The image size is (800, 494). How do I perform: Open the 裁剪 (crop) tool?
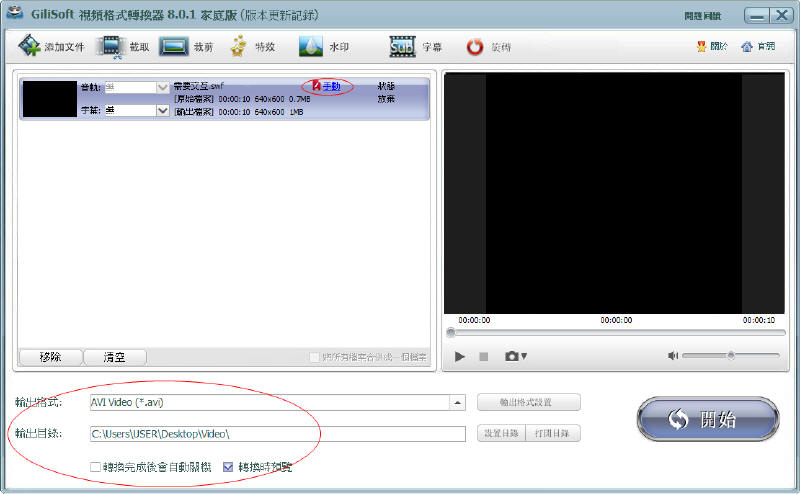[x=174, y=46]
